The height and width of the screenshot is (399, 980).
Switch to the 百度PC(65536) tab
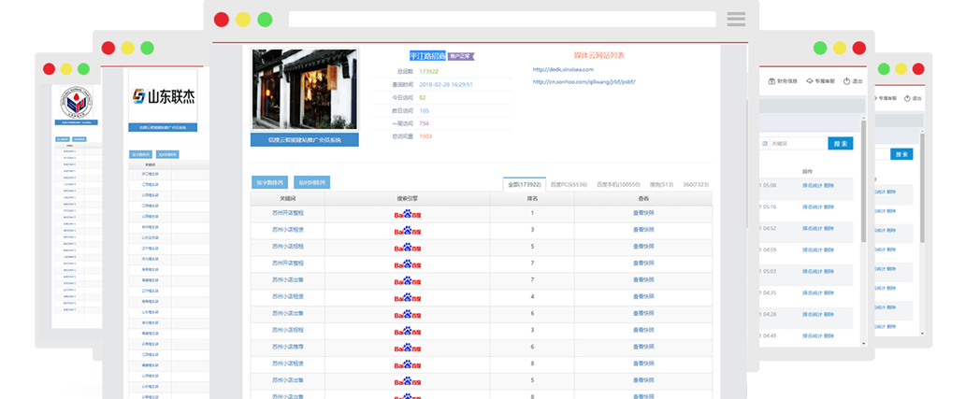[x=569, y=185]
